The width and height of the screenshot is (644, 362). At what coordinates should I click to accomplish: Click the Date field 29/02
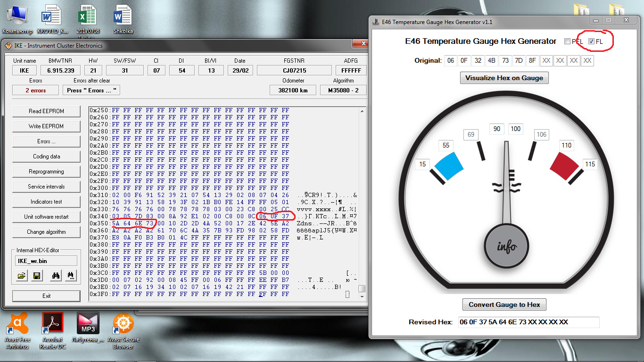coord(239,70)
